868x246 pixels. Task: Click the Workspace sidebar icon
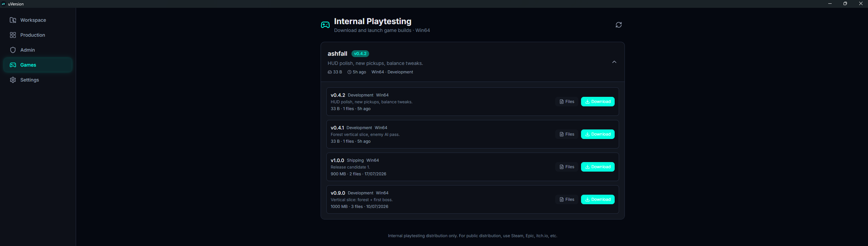pyautogui.click(x=13, y=20)
